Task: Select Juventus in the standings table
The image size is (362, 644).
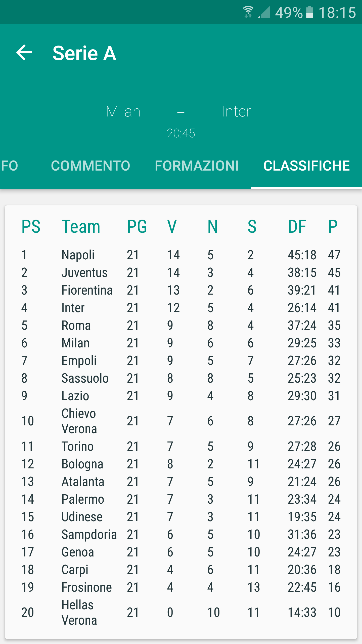Action: [84, 272]
